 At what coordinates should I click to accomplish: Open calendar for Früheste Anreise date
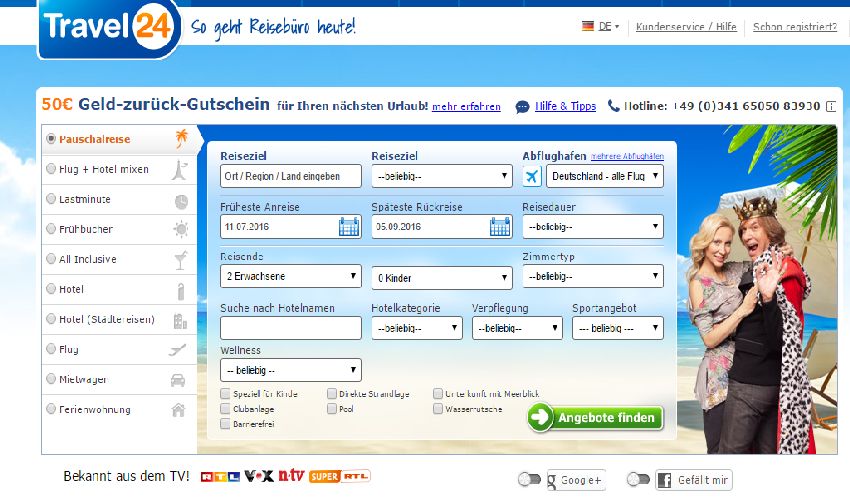(x=349, y=227)
